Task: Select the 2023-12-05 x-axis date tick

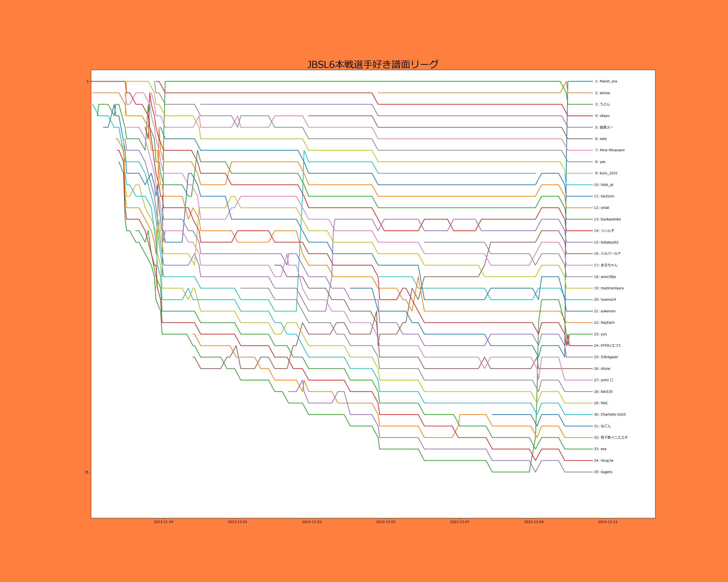Action: [x=386, y=522]
